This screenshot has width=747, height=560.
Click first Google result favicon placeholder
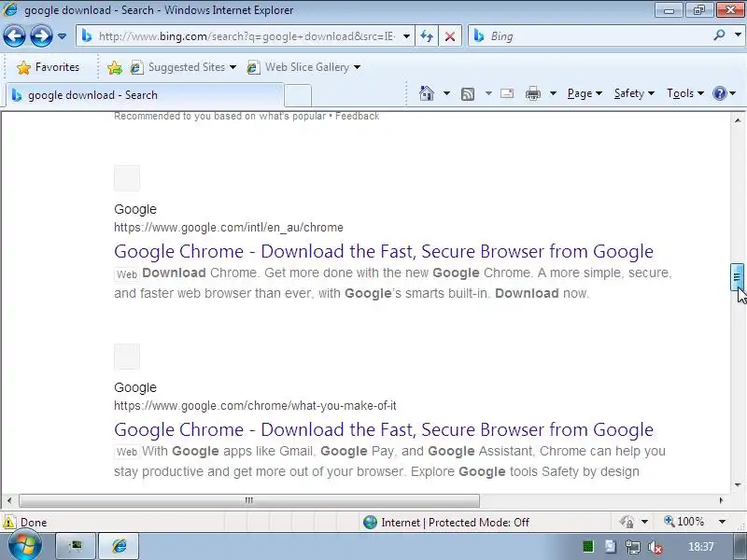(x=127, y=178)
